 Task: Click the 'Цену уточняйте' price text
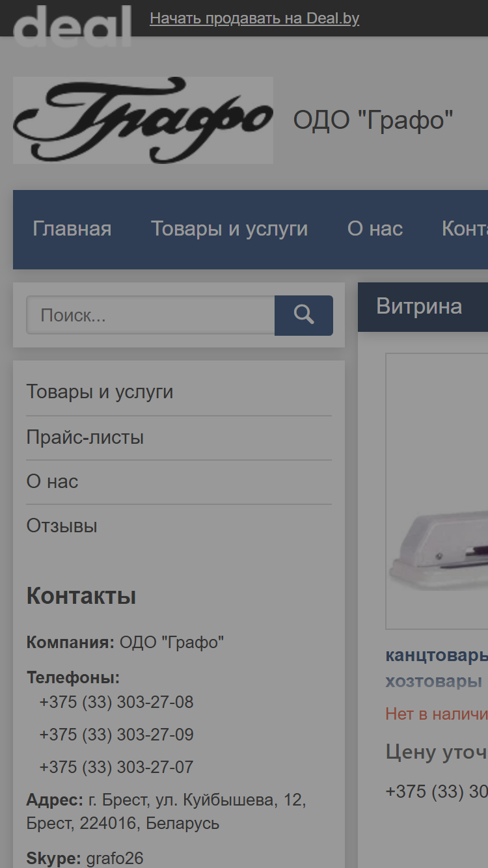click(437, 752)
